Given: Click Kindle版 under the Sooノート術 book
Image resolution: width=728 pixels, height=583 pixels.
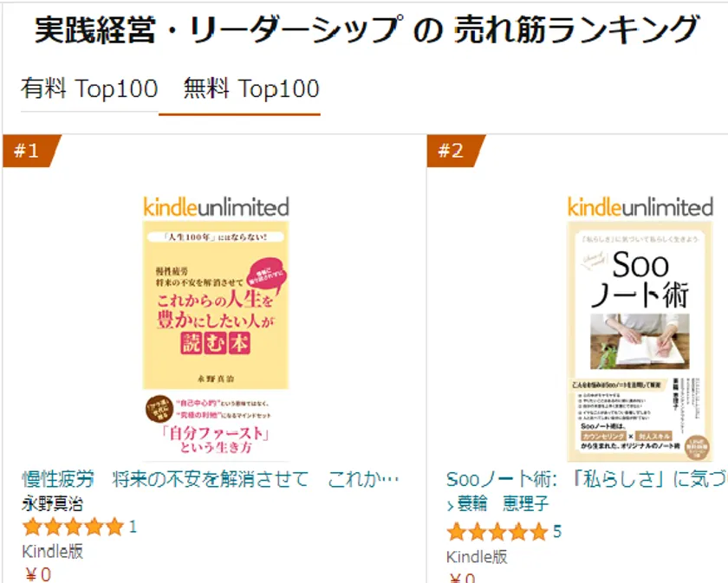Looking at the screenshot, I should (477, 556).
